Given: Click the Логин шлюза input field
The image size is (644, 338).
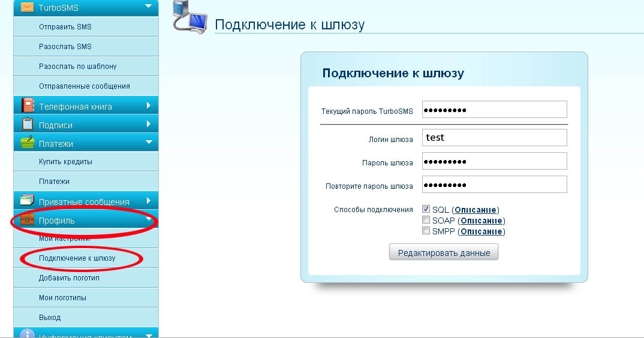Looking at the screenshot, I should click(494, 137).
